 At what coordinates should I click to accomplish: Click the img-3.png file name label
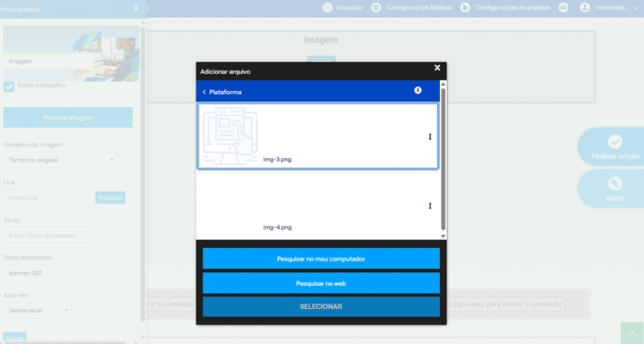pos(277,160)
